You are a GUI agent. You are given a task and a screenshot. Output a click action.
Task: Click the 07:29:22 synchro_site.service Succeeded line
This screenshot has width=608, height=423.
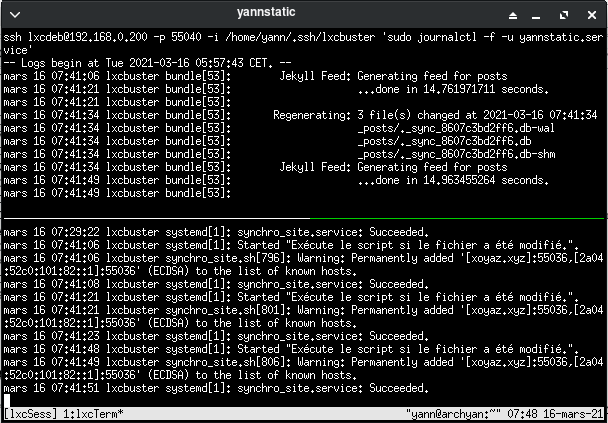tap(200, 231)
